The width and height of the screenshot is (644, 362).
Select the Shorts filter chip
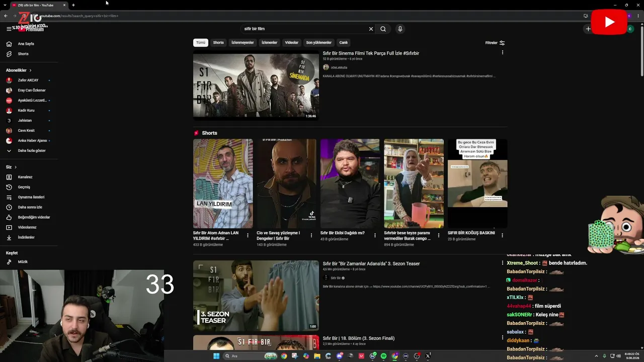pyautogui.click(x=218, y=43)
